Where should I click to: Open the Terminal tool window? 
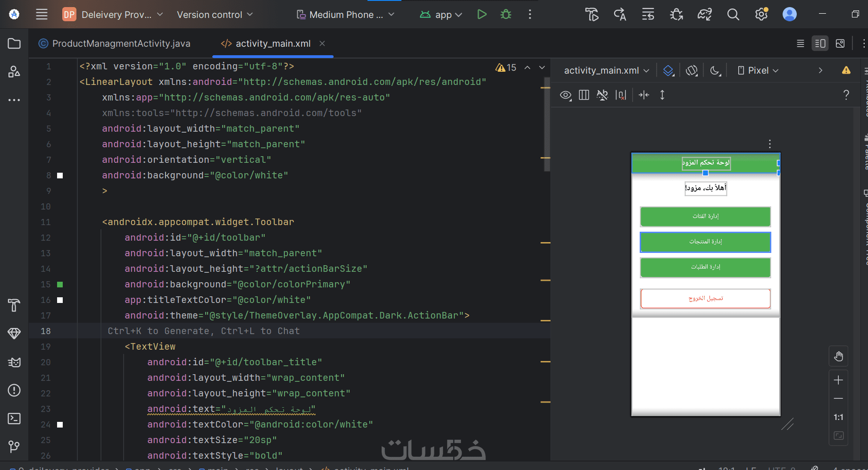(14, 419)
